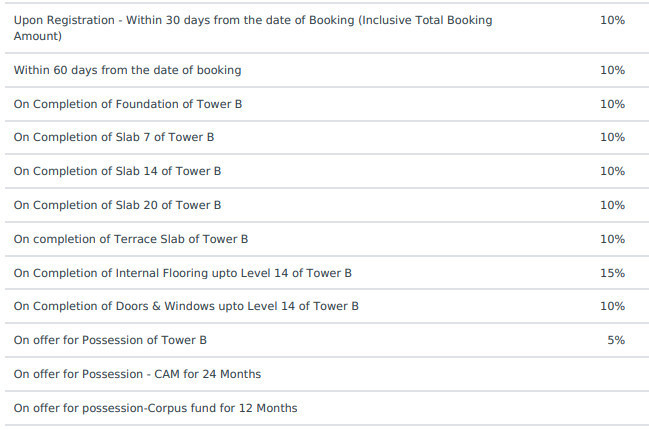The image size is (649, 430).
Task: Click 'On Completion of Foundation of Tower B'
Action: (x=127, y=105)
